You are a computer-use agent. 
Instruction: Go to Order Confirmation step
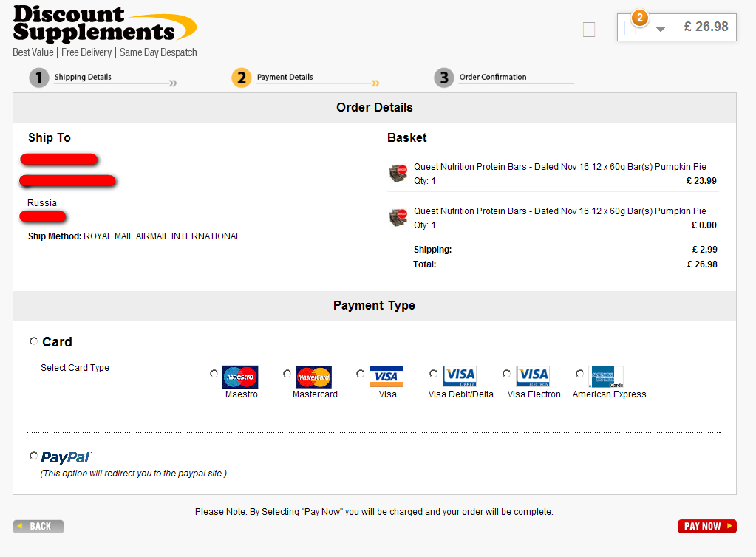492,77
